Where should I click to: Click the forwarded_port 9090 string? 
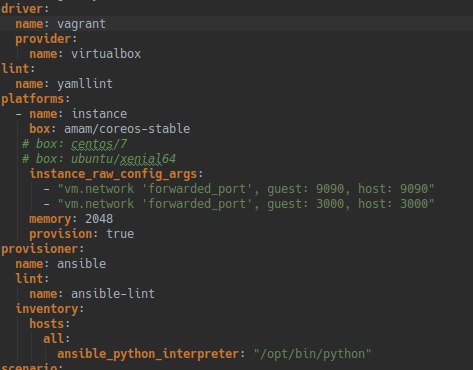(x=246, y=189)
